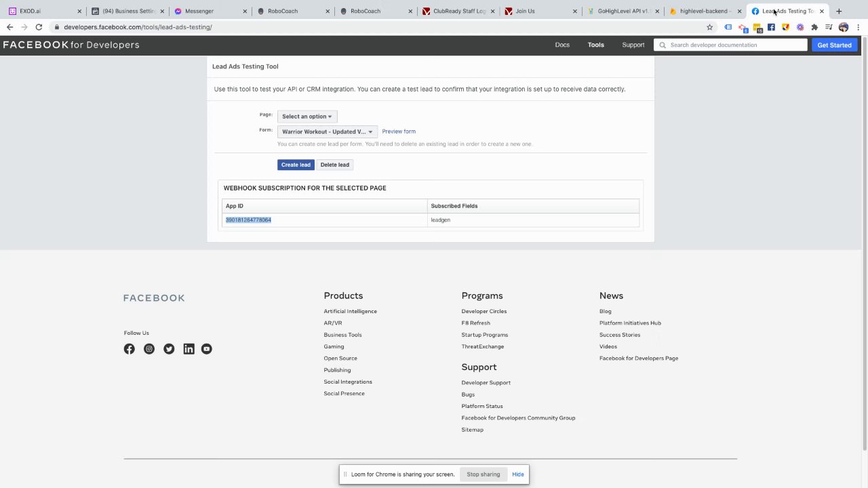Open the Social Integrations footer link

click(x=348, y=382)
